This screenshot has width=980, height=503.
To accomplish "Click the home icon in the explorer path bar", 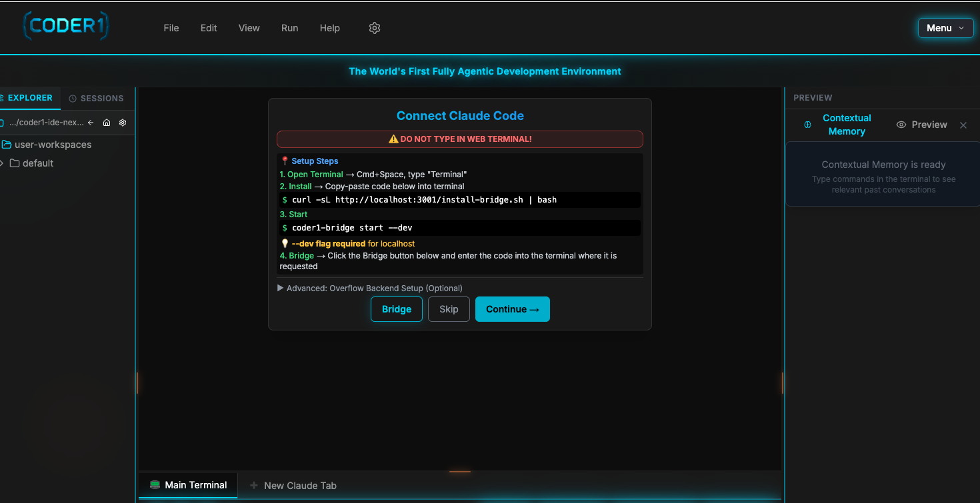I will (x=106, y=123).
